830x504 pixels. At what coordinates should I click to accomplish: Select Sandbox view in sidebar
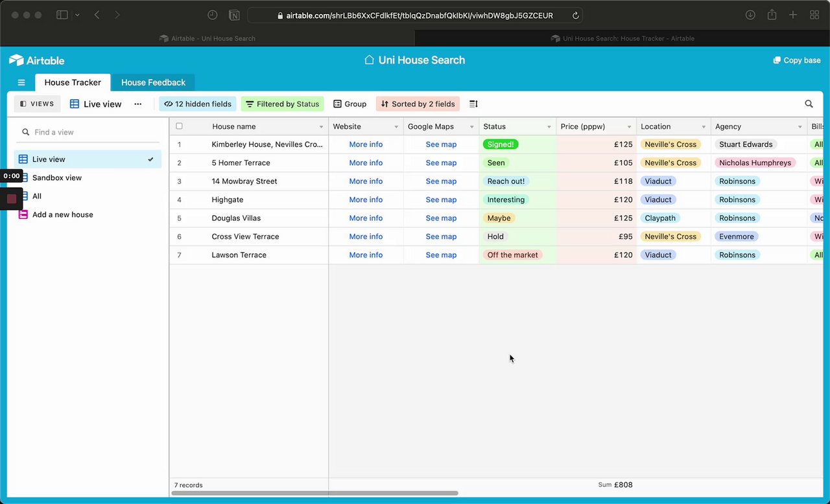(88, 178)
